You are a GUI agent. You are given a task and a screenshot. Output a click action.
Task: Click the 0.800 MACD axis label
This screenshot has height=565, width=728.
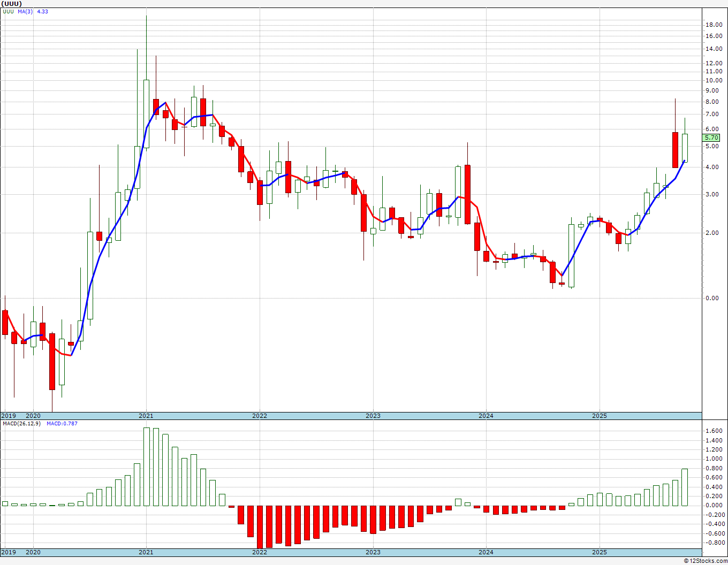click(x=714, y=468)
